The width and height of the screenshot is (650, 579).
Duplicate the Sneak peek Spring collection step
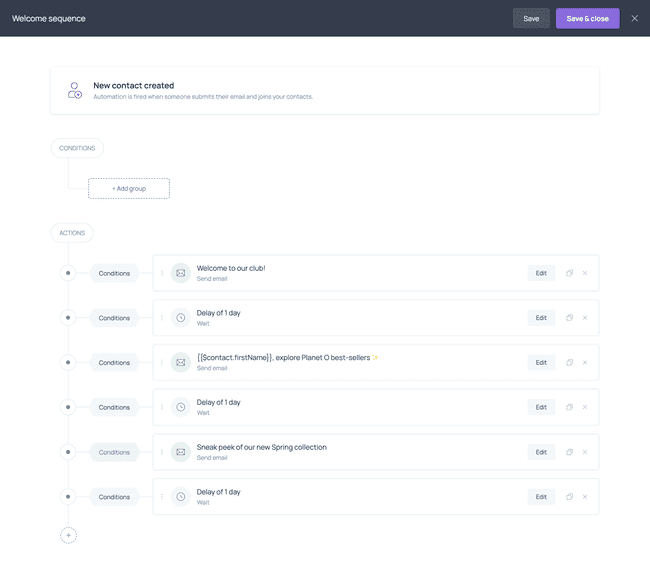click(569, 452)
